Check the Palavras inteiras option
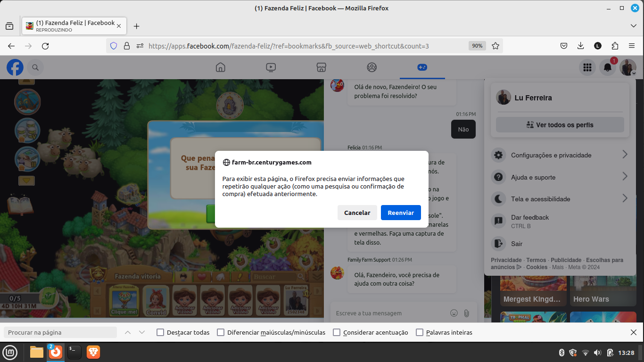This screenshot has width=644, height=362. click(420, 332)
